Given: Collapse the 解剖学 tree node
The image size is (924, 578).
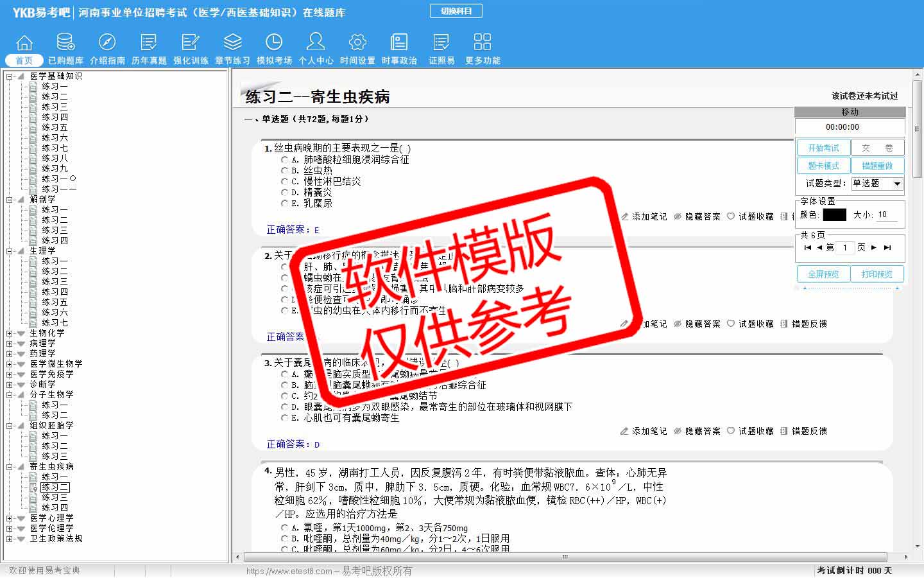Looking at the screenshot, I should click(x=10, y=200).
